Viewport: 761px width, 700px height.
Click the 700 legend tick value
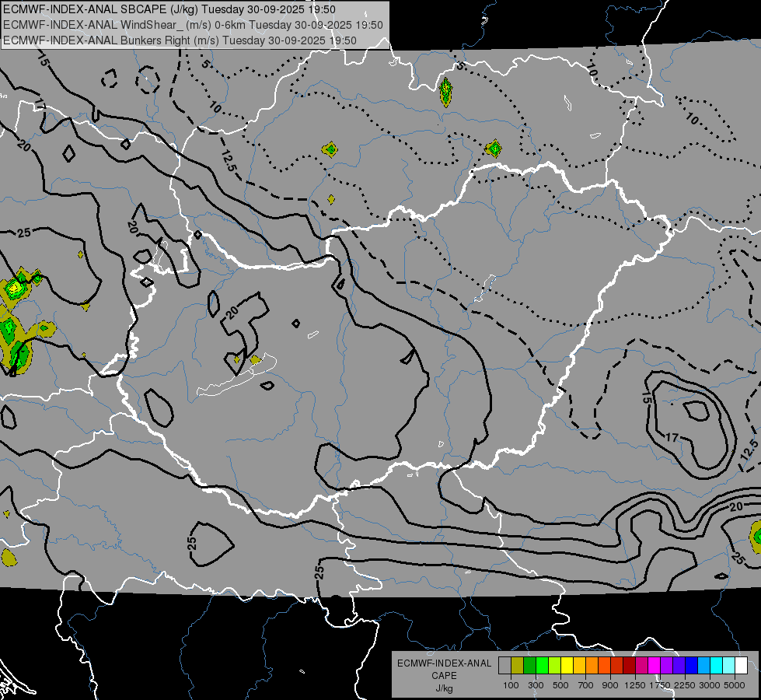point(586,685)
